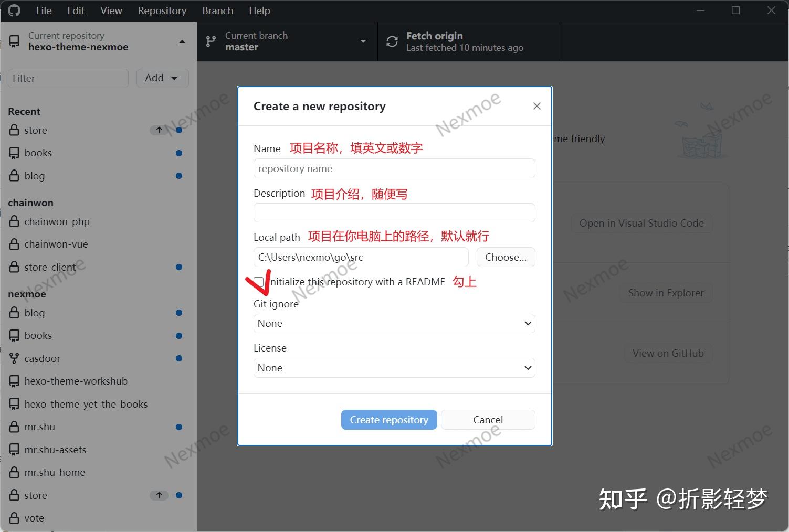
Task: Open the License dropdown
Action: [394, 368]
